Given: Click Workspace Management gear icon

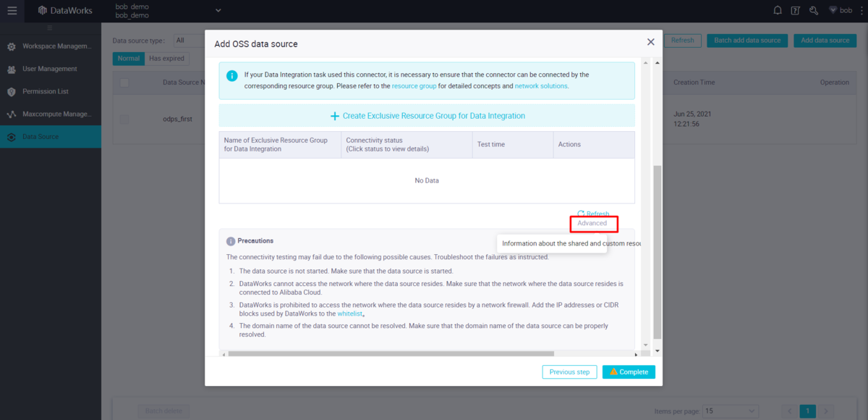Looking at the screenshot, I should (11, 46).
